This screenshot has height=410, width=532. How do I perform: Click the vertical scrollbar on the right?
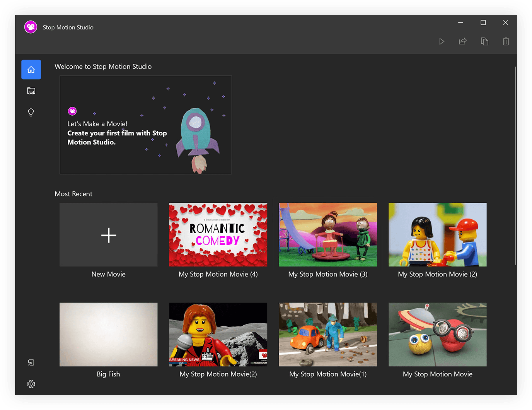click(x=515, y=166)
